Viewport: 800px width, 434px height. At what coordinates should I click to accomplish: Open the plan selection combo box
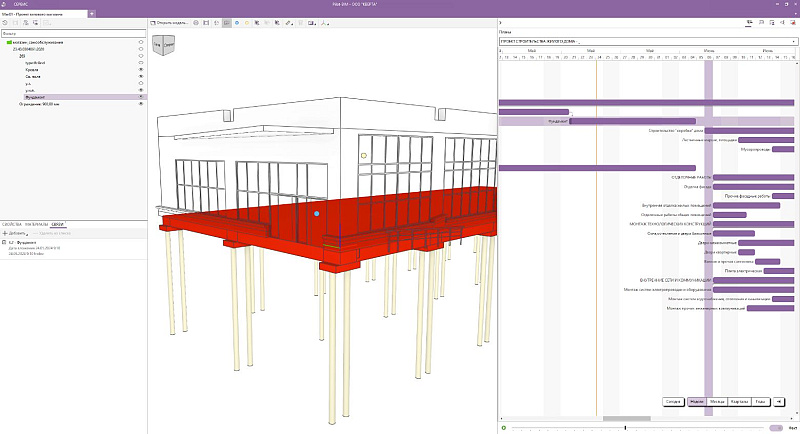click(648, 41)
